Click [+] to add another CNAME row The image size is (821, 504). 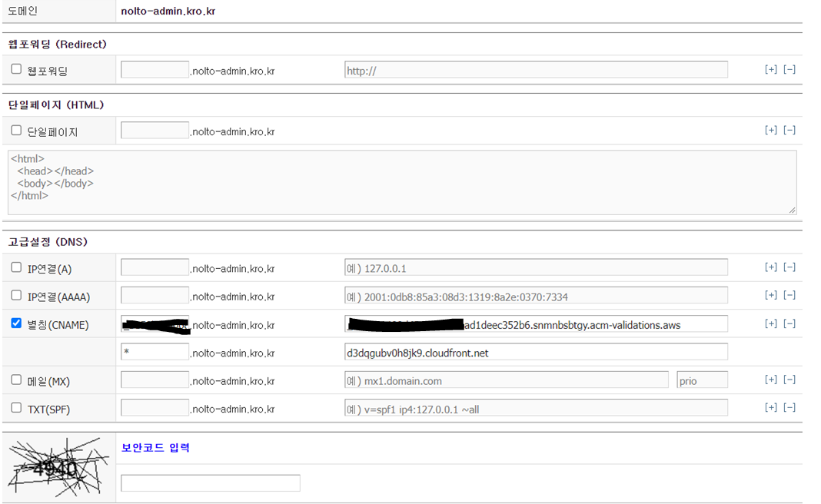(x=771, y=324)
